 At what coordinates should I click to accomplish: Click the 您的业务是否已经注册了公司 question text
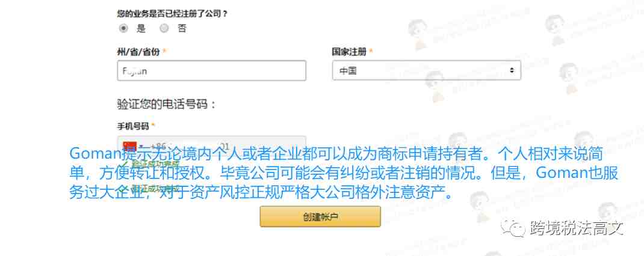pos(173,14)
